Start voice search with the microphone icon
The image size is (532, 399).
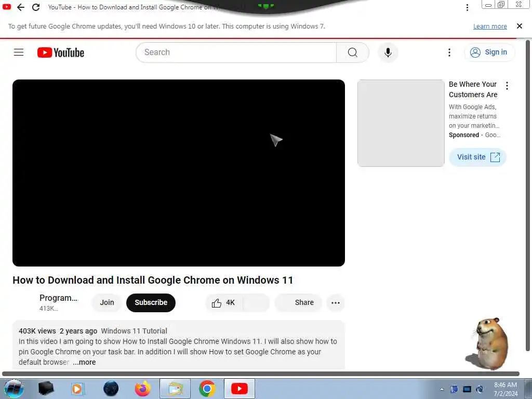388,52
